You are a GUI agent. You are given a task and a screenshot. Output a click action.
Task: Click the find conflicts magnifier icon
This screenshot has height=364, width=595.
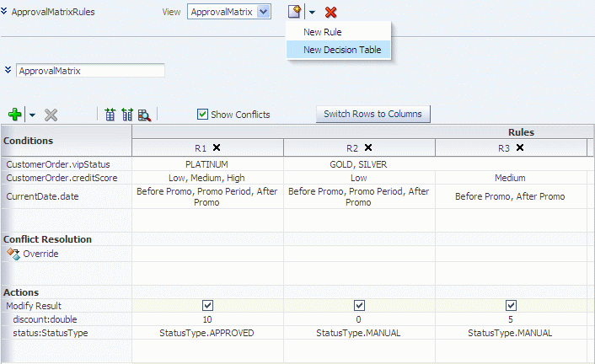(x=144, y=115)
